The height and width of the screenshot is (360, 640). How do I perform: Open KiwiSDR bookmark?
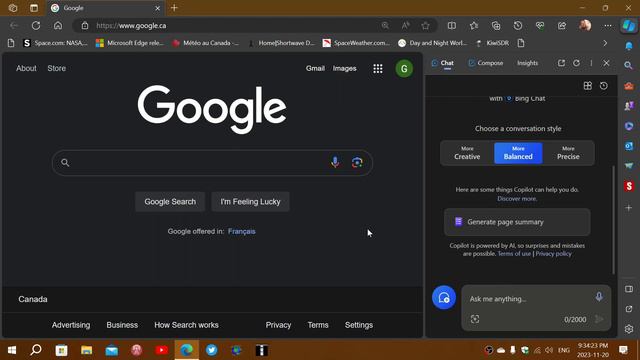click(492, 43)
